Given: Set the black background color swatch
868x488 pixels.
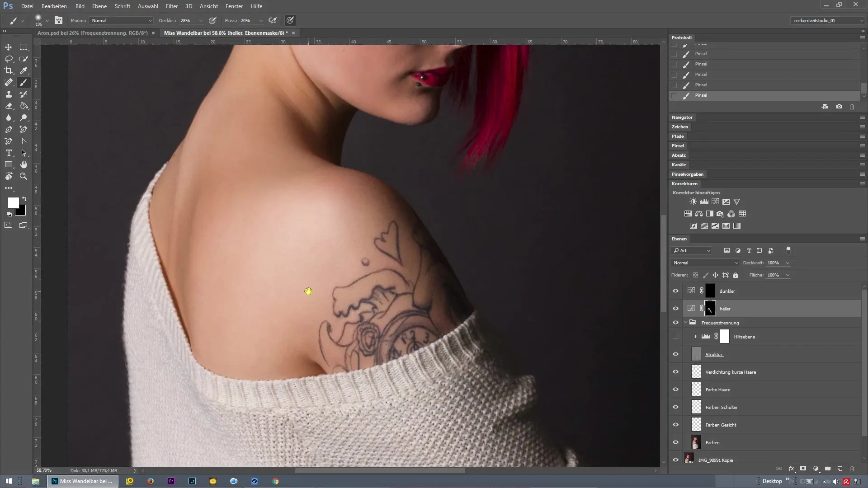Looking at the screenshot, I should 22,211.
